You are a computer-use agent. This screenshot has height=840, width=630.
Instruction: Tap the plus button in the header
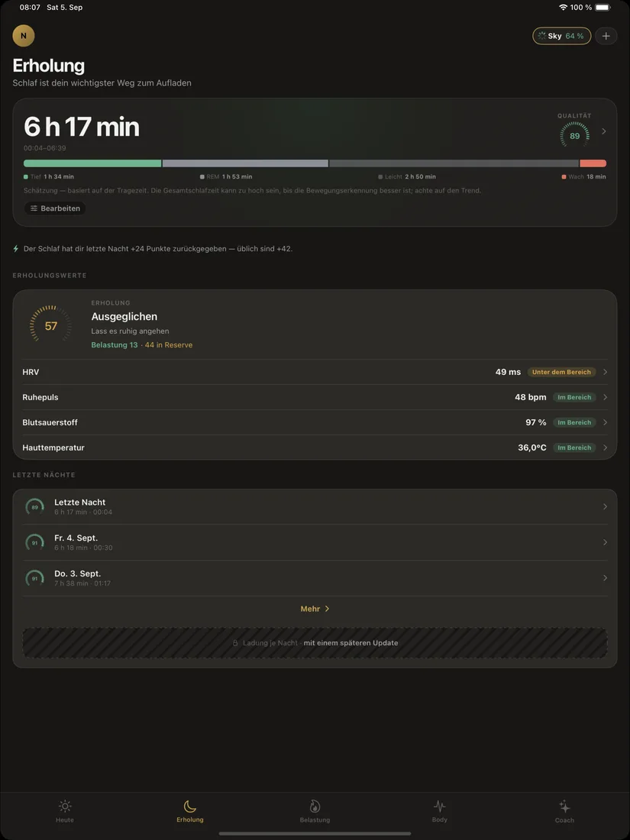[606, 36]
